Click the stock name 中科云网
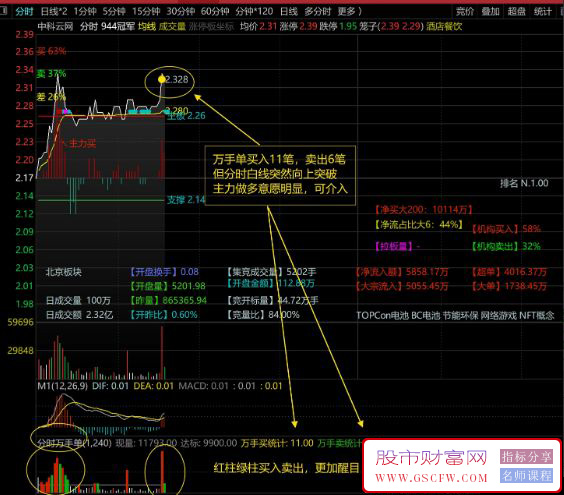 click(x=55, y=26)
